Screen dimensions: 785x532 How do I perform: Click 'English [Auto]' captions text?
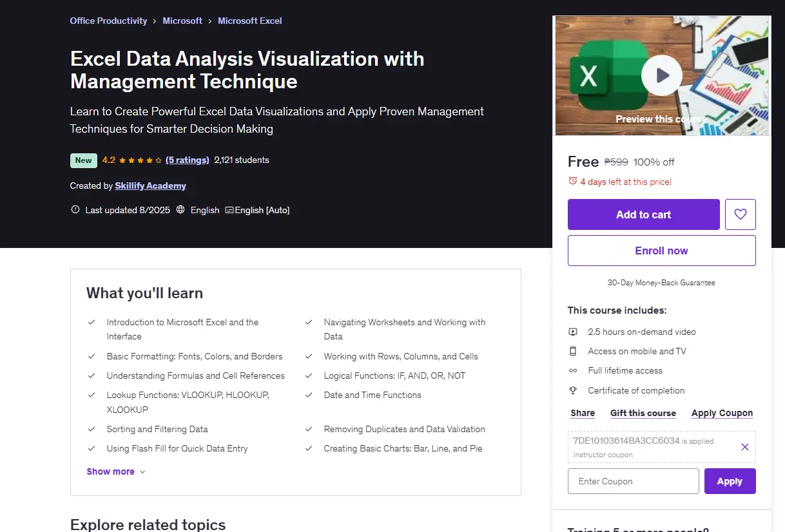[x=262, y=210]
